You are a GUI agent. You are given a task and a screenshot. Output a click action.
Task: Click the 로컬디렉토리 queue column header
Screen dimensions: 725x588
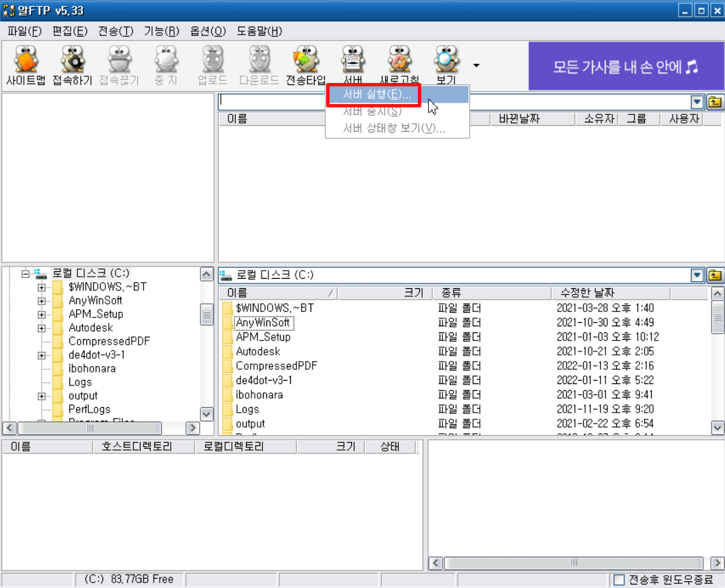coord(245,447)
